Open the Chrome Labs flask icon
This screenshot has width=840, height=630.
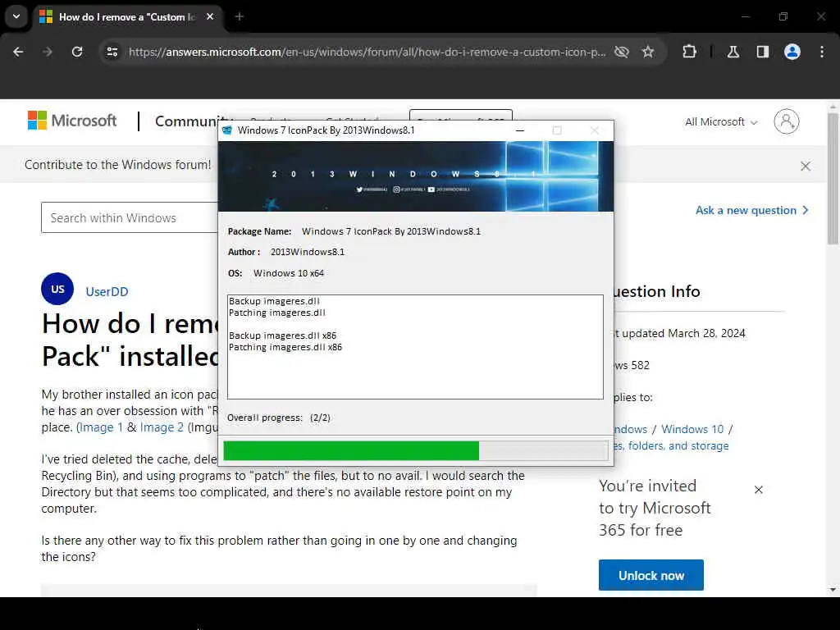[x=733, y=52]
